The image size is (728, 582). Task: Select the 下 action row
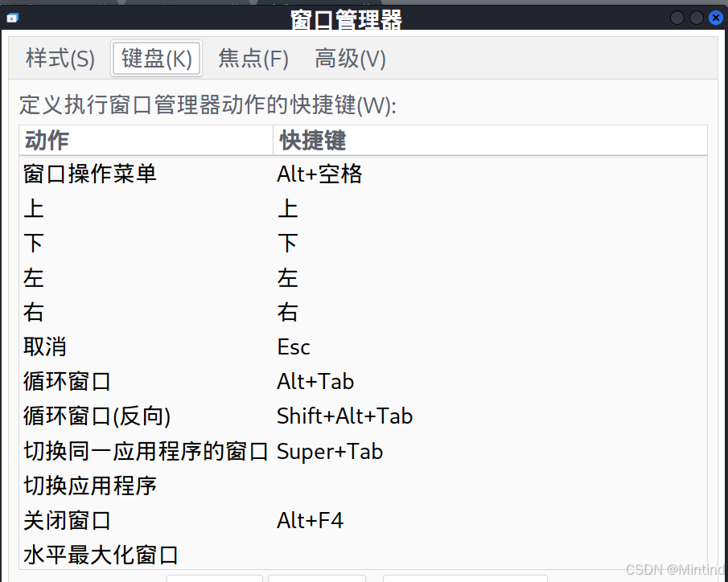click(363, 244)
